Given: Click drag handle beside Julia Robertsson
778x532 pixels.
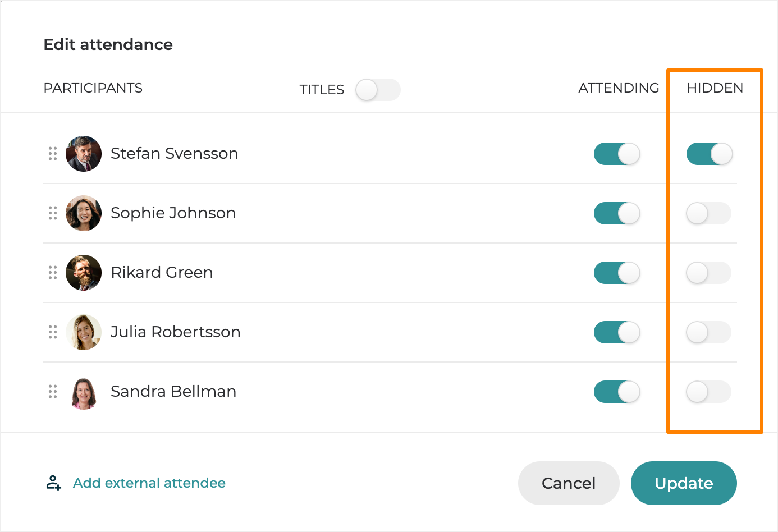Looking at the screenshot, I should tap(53, 332).
